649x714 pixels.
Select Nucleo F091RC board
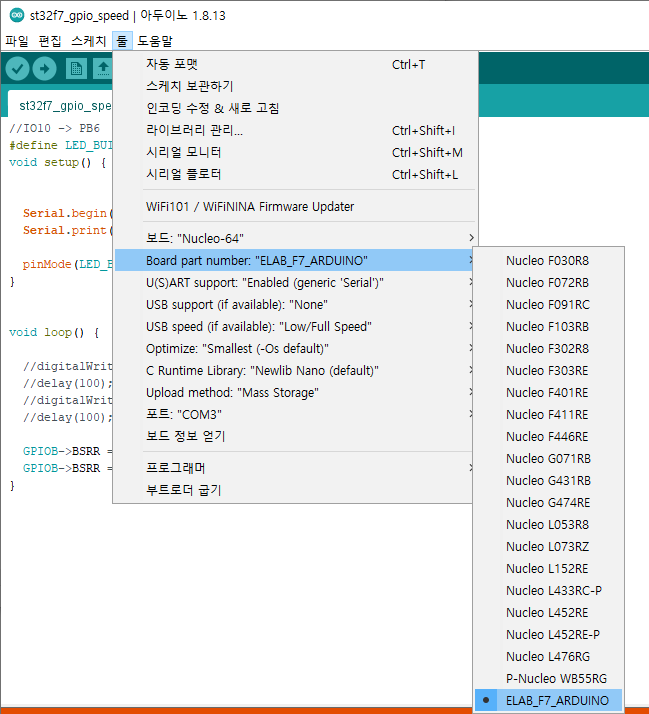[x=548, y=304]
